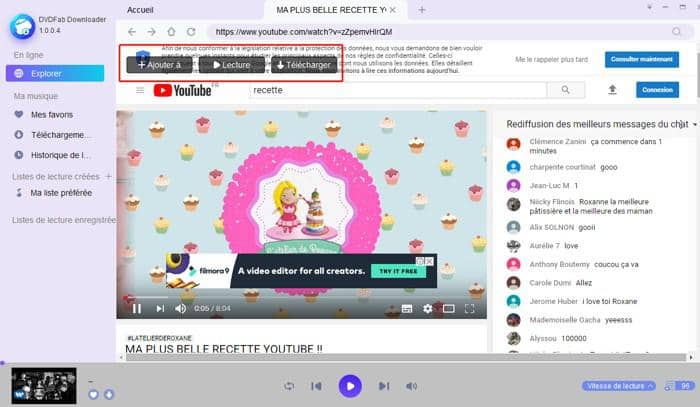The width and height of the screenshot is (700, 407).
Task: Click the bottom player track progress bar
Action: coord(350,363)
